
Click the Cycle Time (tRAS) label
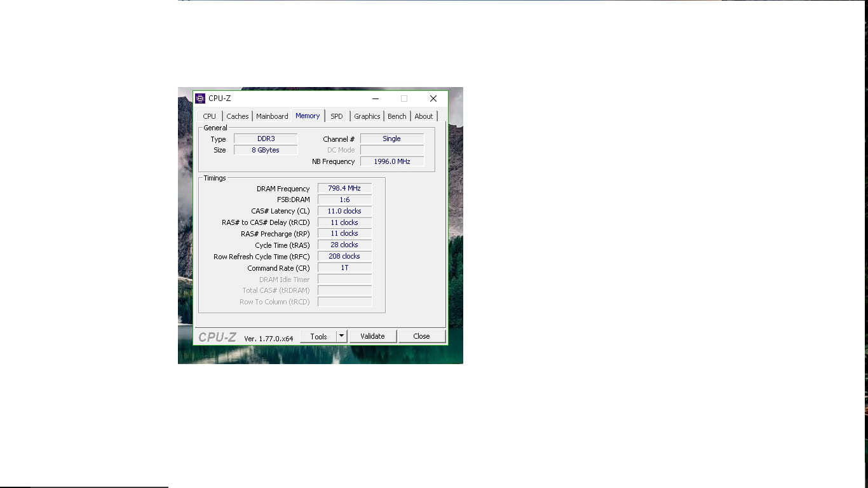[282, 245]
